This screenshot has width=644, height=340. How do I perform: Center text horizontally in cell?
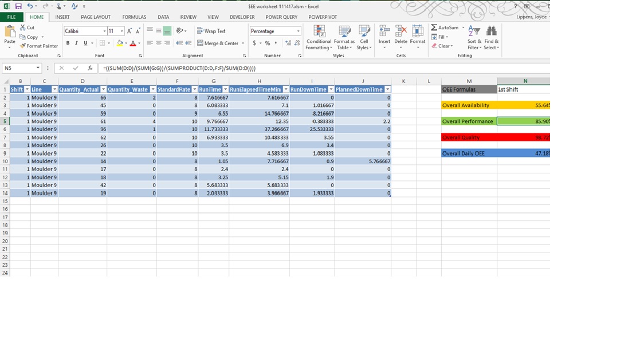(x=159, y=43)
